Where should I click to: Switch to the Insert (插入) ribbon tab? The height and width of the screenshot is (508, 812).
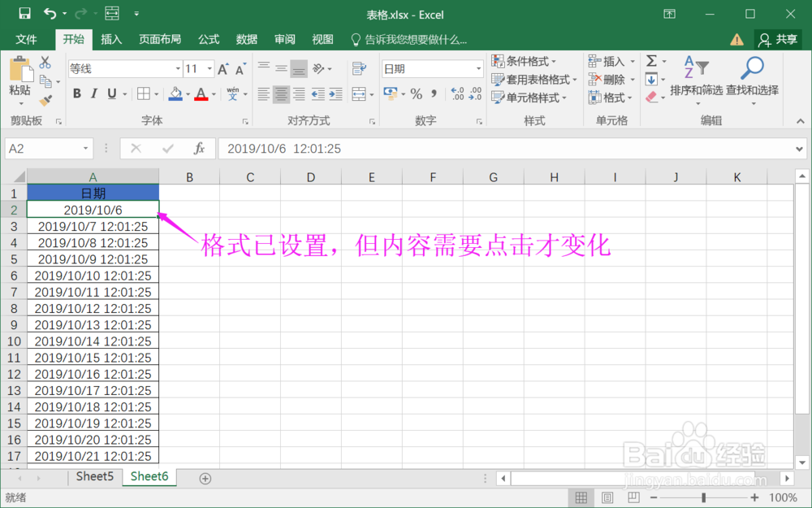point(110,39)
